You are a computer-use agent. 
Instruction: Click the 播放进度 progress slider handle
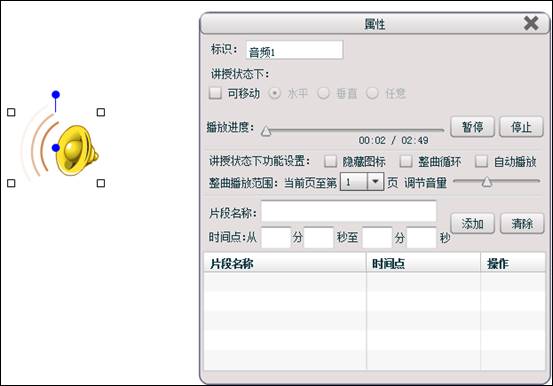click(266, 131)
